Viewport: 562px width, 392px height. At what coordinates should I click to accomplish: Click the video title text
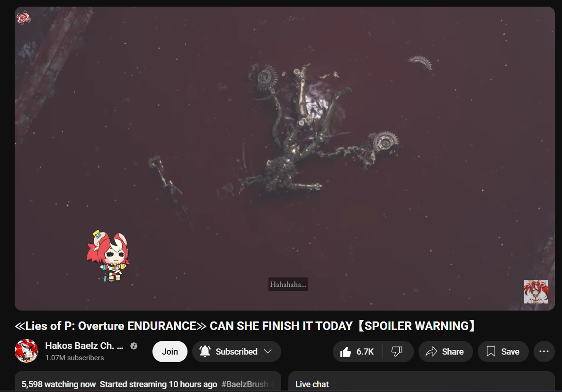tap(246, 326)
